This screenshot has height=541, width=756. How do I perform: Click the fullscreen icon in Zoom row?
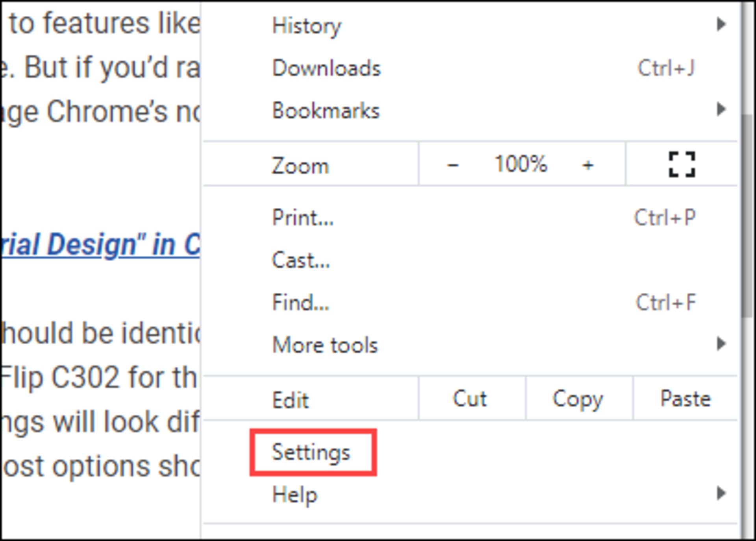[x=682, y=164]
